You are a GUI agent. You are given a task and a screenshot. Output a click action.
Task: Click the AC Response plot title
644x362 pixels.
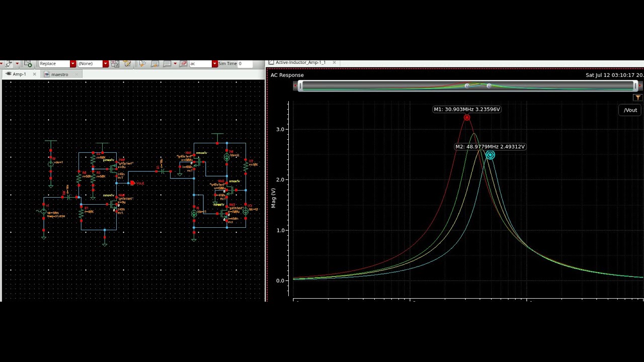coord(287,75)
